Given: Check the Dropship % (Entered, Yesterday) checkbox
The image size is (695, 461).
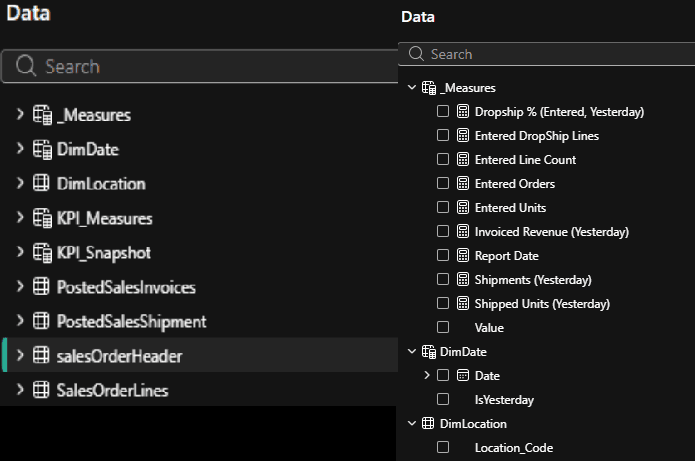Looking at the screenshot, I should point(443,111).
